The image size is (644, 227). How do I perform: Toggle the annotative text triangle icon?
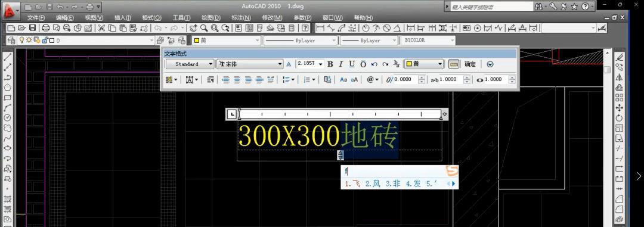click(x=289, y=64)
